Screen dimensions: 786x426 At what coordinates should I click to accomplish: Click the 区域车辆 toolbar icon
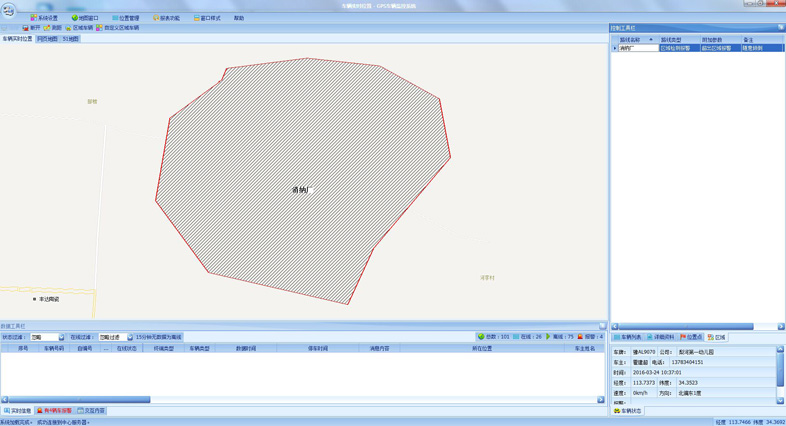tap(69, 28)
